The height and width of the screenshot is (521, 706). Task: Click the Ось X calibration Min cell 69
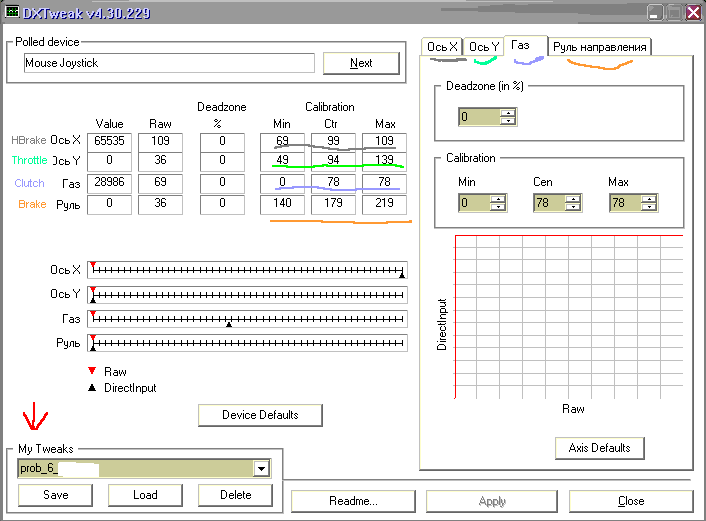282,141
